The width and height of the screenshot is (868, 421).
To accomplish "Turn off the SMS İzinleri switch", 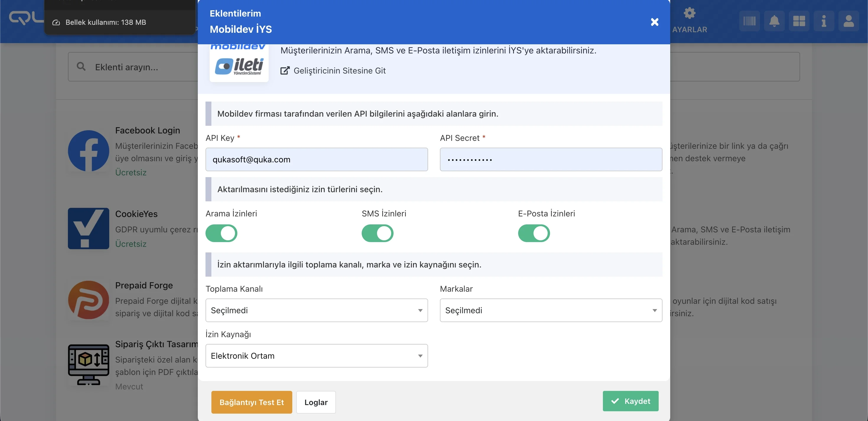I will pyautogui.click(x=377, y=233).
